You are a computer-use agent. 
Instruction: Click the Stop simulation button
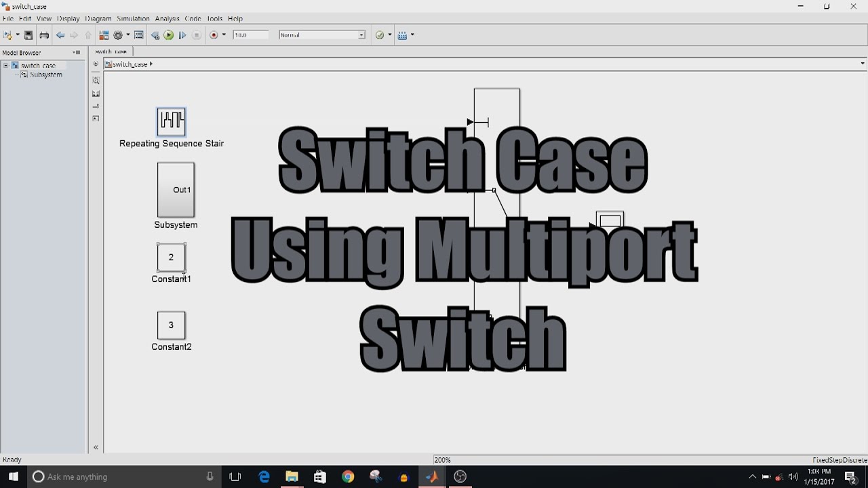pyautogui.click(x=197, y=35)
